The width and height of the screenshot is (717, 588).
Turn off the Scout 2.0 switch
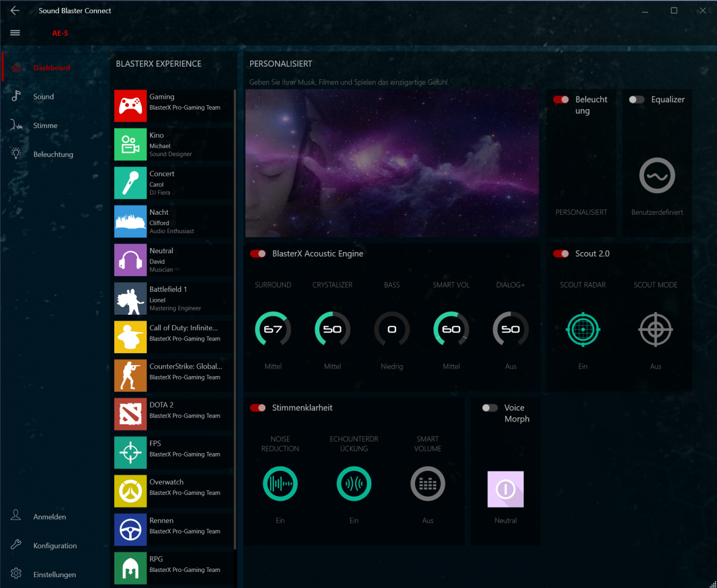point(561,254)
